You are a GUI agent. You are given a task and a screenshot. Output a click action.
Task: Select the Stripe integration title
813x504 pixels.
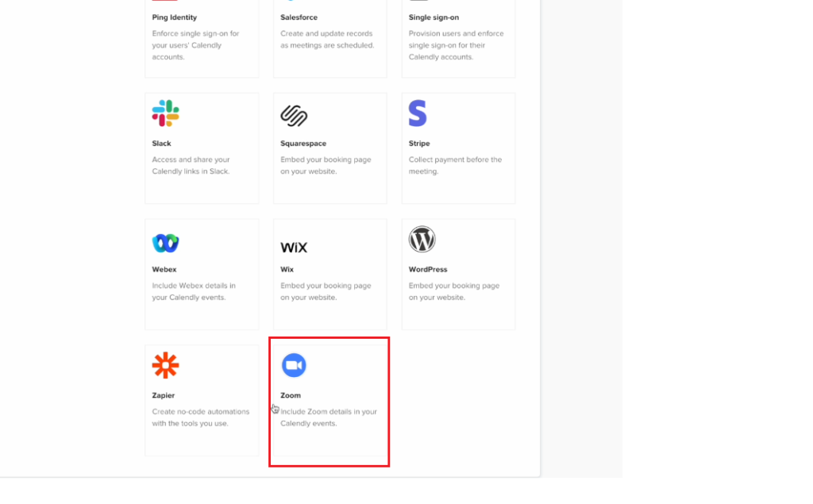pyautogui.click(x=419, y=143)
